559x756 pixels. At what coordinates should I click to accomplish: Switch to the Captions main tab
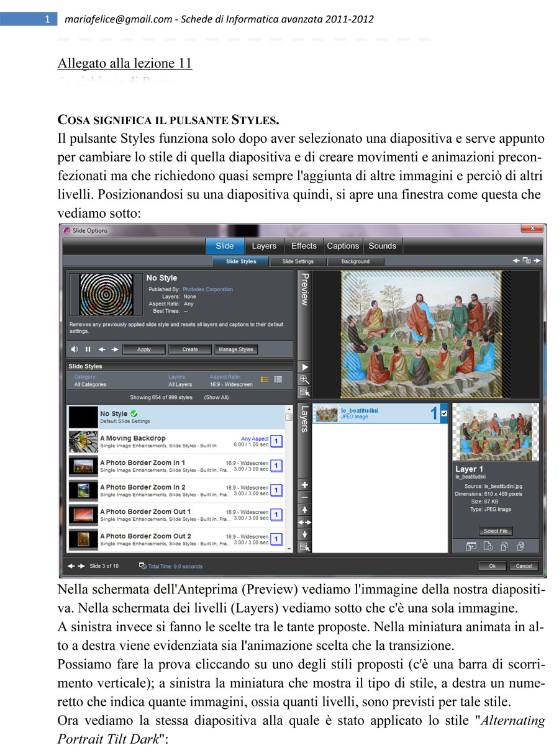(343, 246)
